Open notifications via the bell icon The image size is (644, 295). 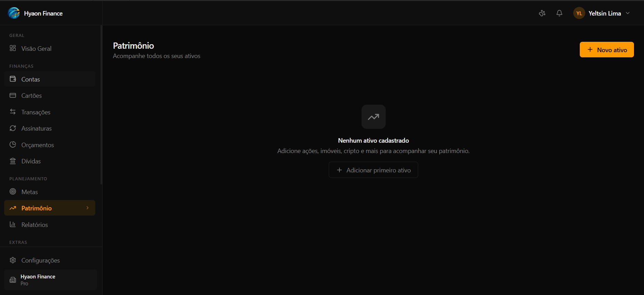[559, 13]
